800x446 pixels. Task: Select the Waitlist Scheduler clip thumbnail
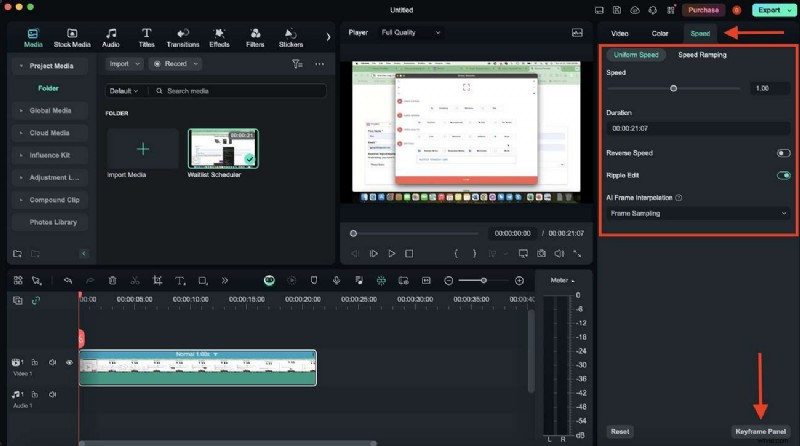tap(223, 148)
